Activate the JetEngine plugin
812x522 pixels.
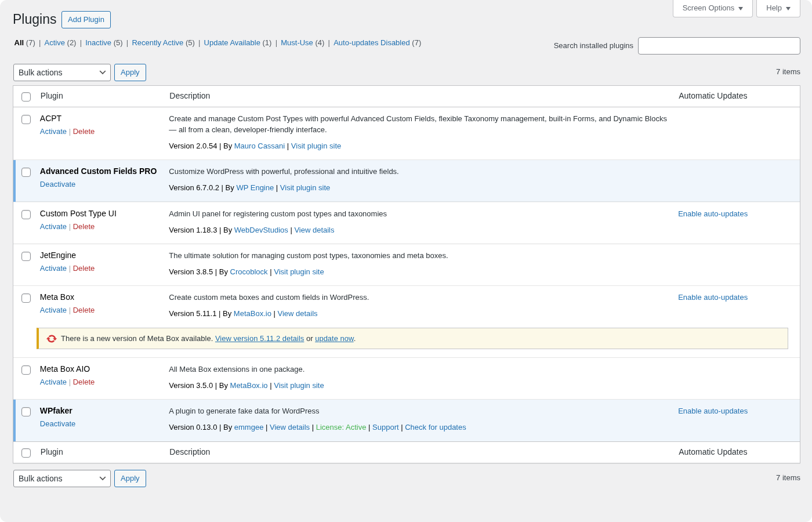point(53,268)
